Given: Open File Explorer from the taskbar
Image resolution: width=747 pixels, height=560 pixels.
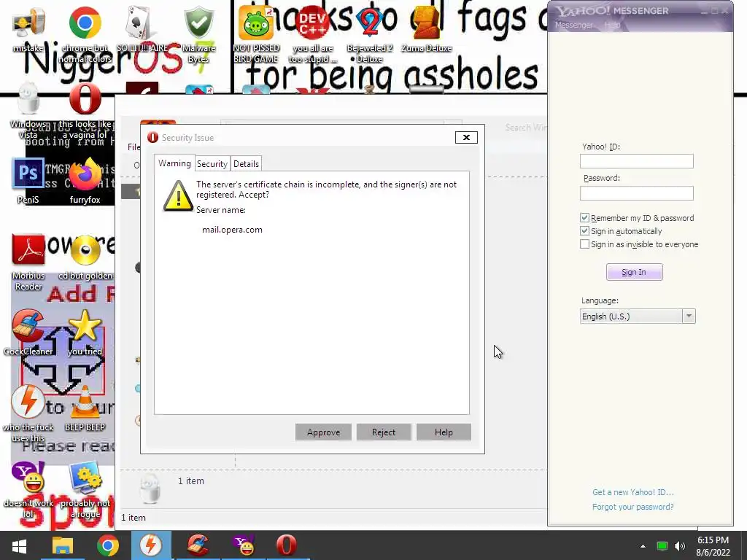Looking at the screenshot, I should 63,545.
